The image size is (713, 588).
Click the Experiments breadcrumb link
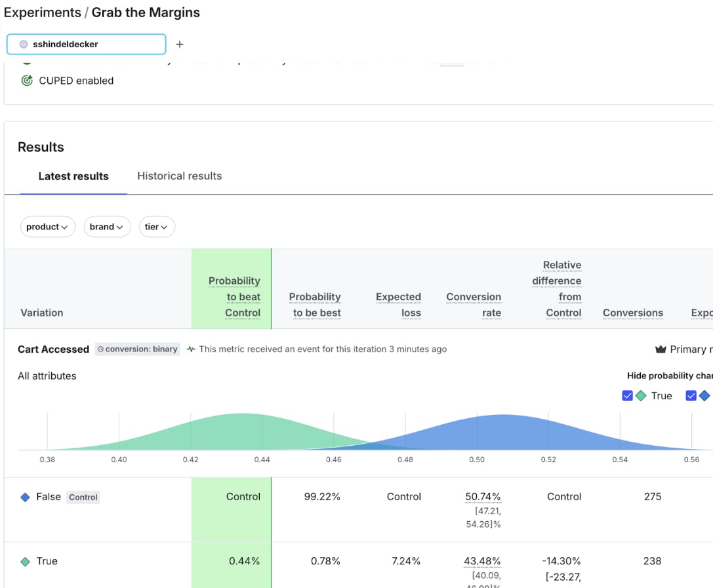coord(41,12)
